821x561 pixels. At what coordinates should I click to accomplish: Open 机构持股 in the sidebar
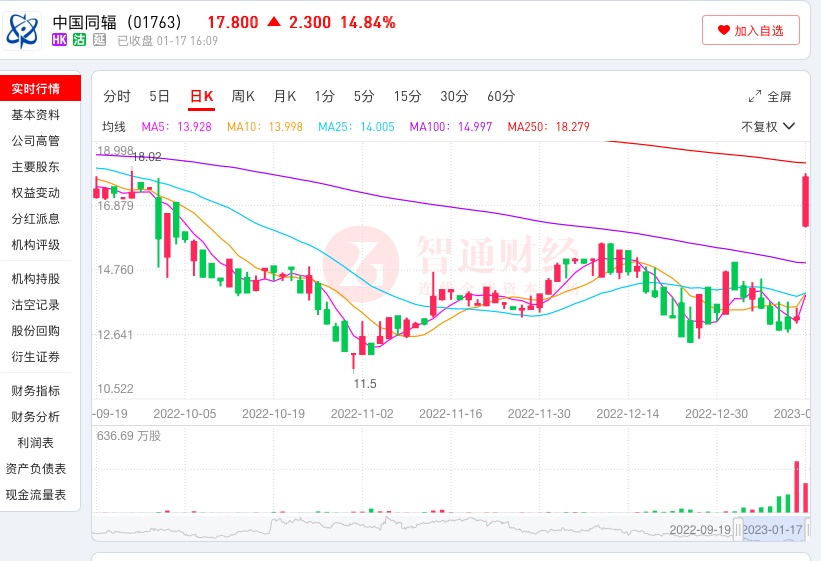click(36, 279)
